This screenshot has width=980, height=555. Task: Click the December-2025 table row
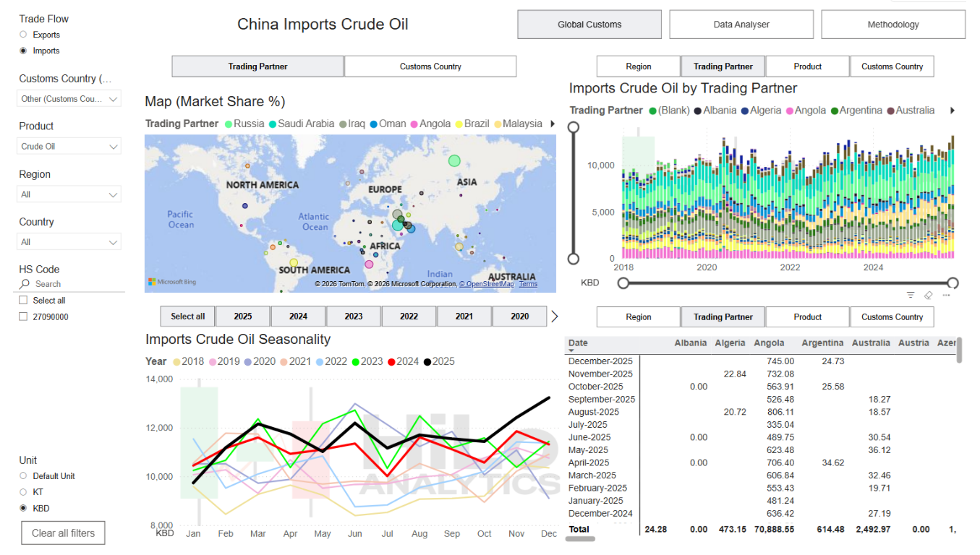pyautogui.click(x=761, y=361)
